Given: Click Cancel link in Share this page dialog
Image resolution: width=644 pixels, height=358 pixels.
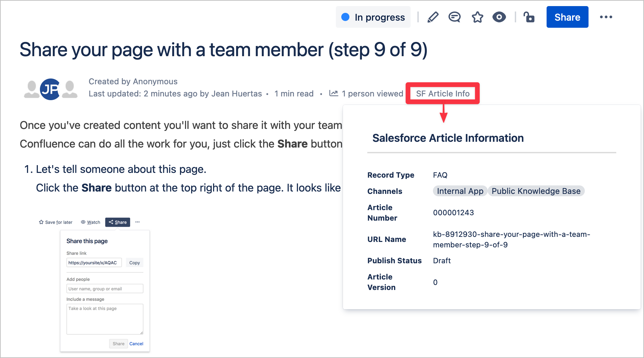Looking at the screenshot, I should click(136, 344).
